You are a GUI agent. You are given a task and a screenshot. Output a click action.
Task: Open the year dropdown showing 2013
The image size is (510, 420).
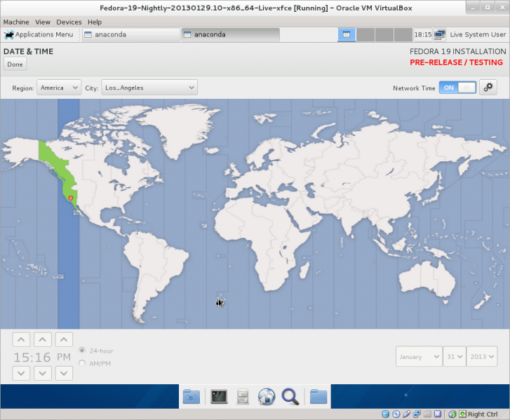[x=482, y=356]
